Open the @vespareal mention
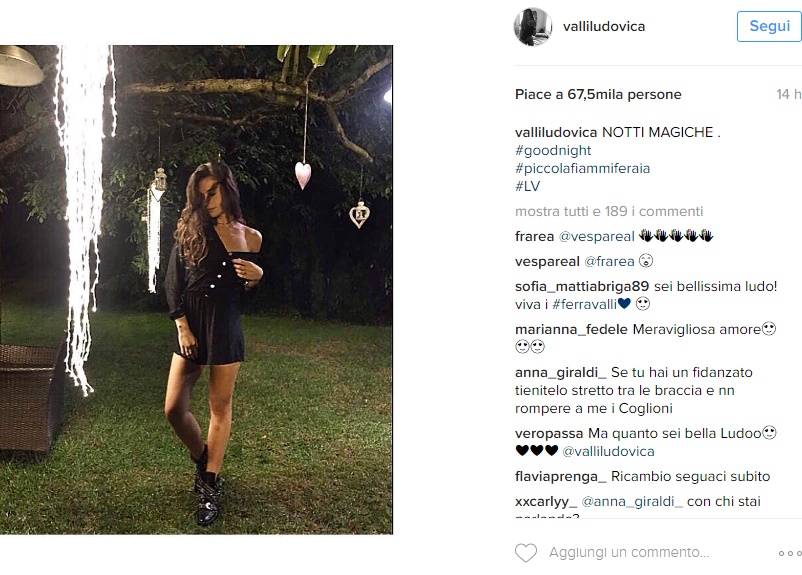 coord(596,236)
